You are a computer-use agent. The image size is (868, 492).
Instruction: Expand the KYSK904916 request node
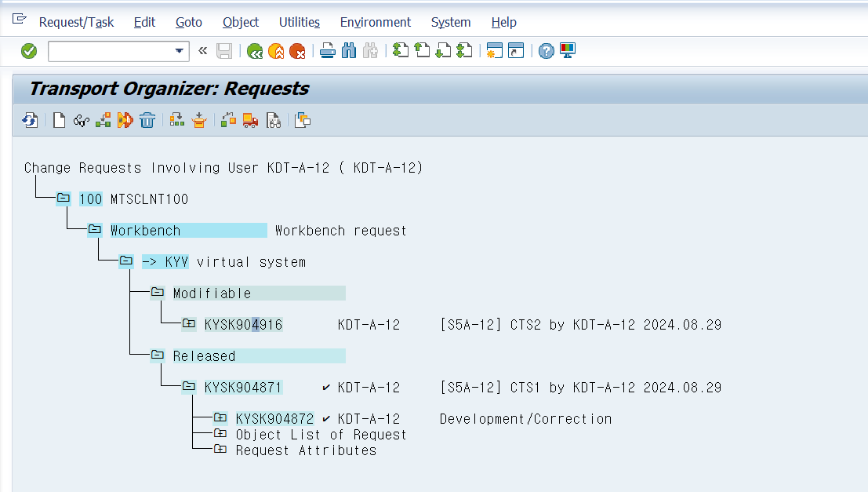[x=189, y=323]
